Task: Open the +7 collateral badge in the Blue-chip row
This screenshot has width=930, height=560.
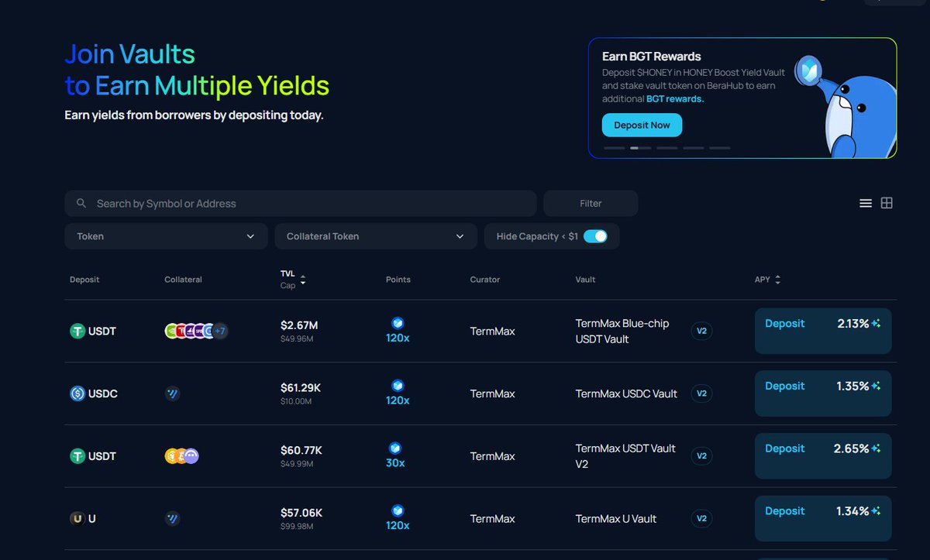Action: (x=220, y=332)
